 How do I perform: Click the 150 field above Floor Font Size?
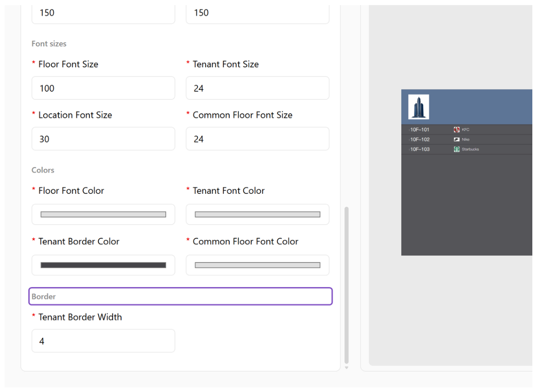coord(103,14)
